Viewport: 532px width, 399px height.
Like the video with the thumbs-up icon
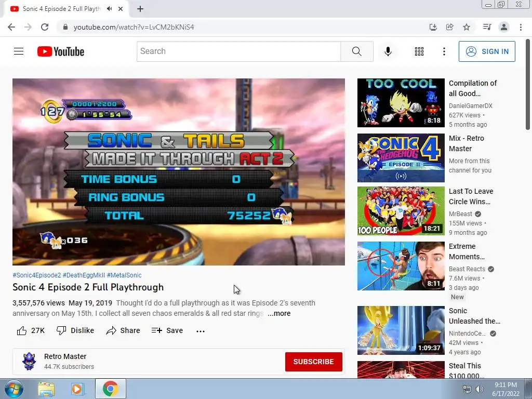pos(22,330)
